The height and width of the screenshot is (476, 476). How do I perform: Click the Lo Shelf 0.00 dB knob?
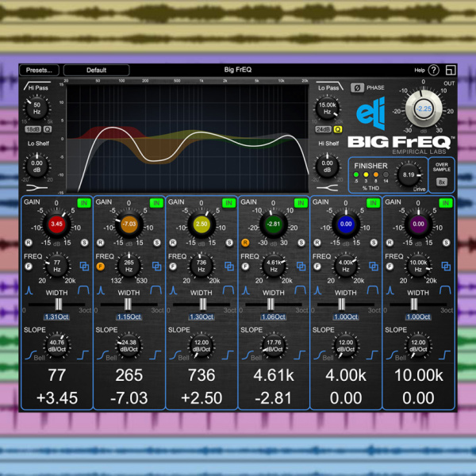click(x=36, y=166)
